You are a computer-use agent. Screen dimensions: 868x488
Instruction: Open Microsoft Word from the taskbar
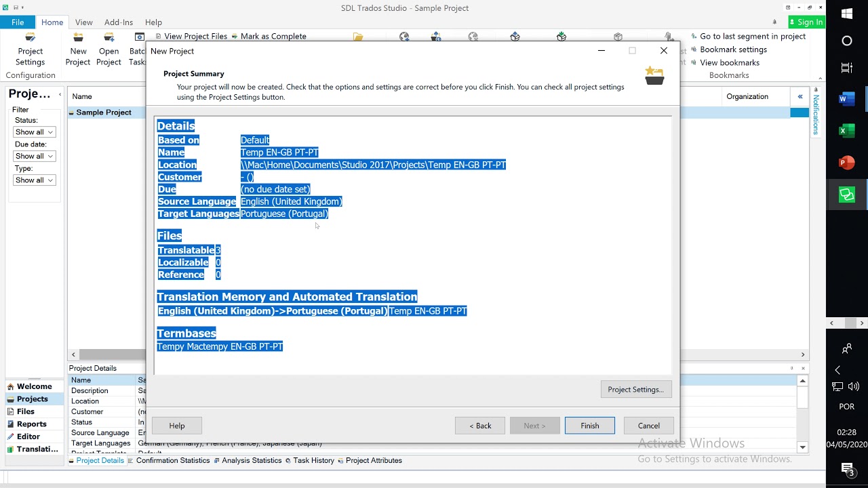point(847,100)
